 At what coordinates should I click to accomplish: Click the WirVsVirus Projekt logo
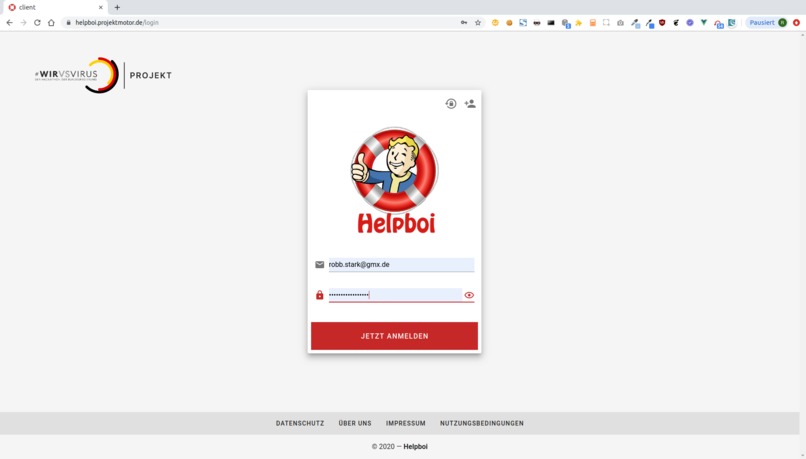click(103, 75)
